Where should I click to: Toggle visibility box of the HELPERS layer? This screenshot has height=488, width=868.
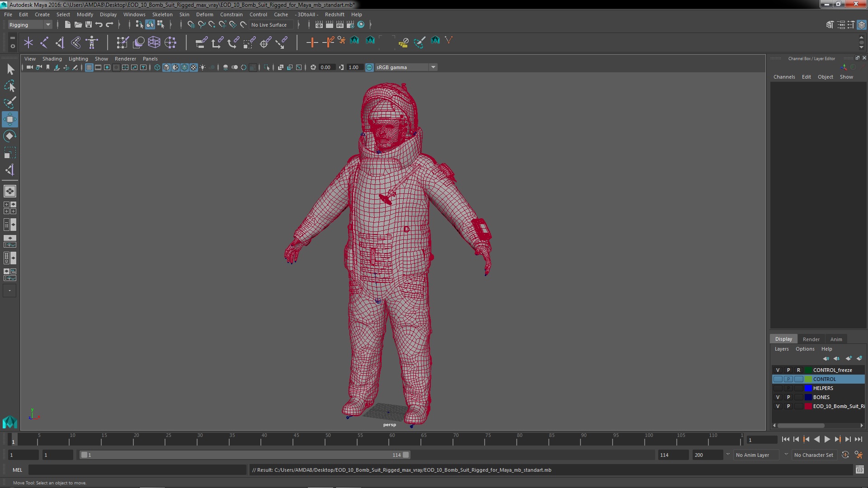(778, 388)
